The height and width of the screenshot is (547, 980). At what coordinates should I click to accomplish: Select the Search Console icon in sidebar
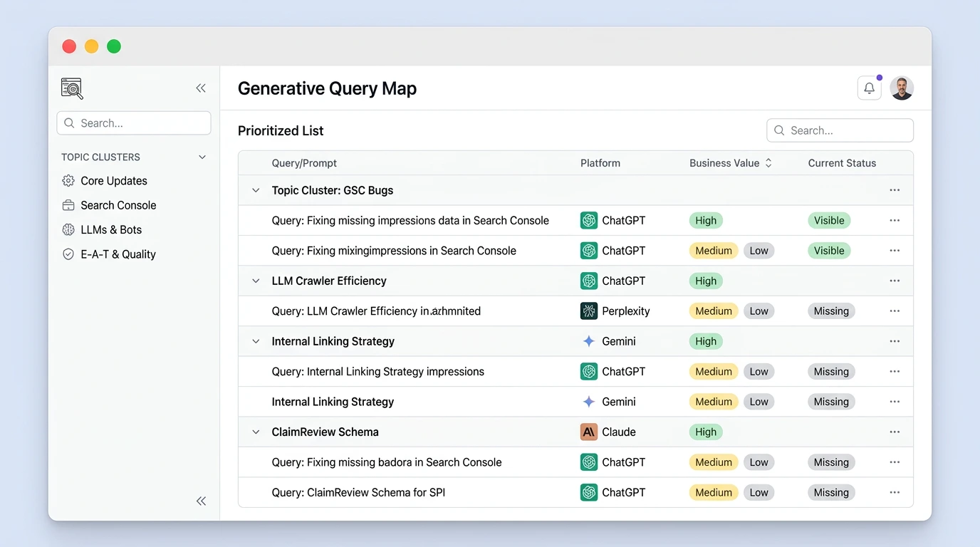click(68, 205)
